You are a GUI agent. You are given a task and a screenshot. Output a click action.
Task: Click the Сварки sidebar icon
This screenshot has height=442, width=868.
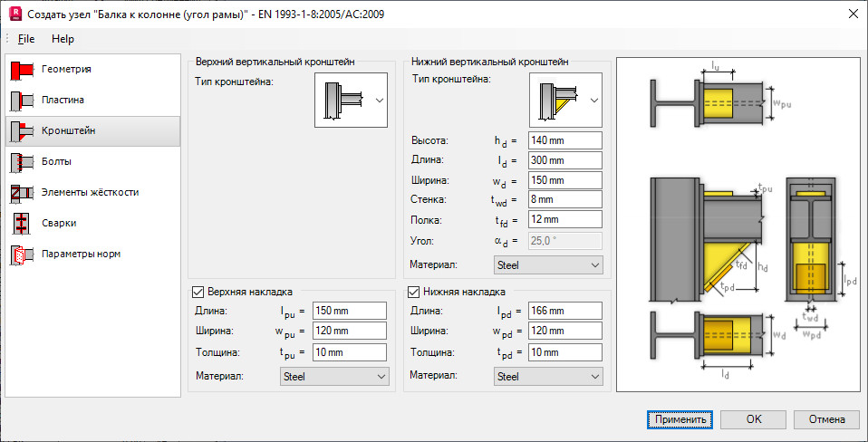[23, 224]
